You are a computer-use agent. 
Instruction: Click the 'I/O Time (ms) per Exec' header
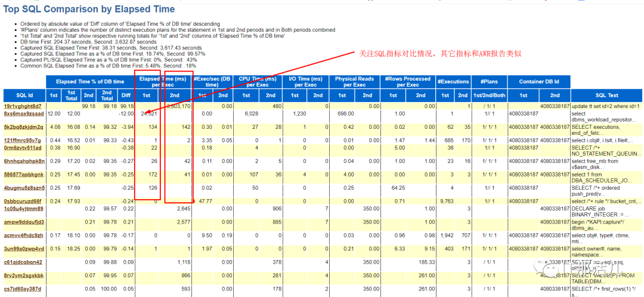[x=305, y=82]
